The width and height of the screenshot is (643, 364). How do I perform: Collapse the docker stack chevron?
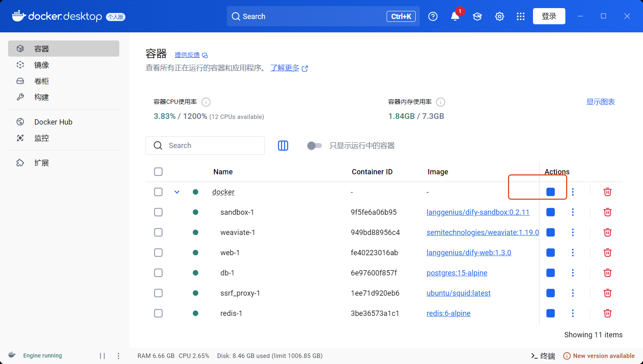(x=177, y=192)
